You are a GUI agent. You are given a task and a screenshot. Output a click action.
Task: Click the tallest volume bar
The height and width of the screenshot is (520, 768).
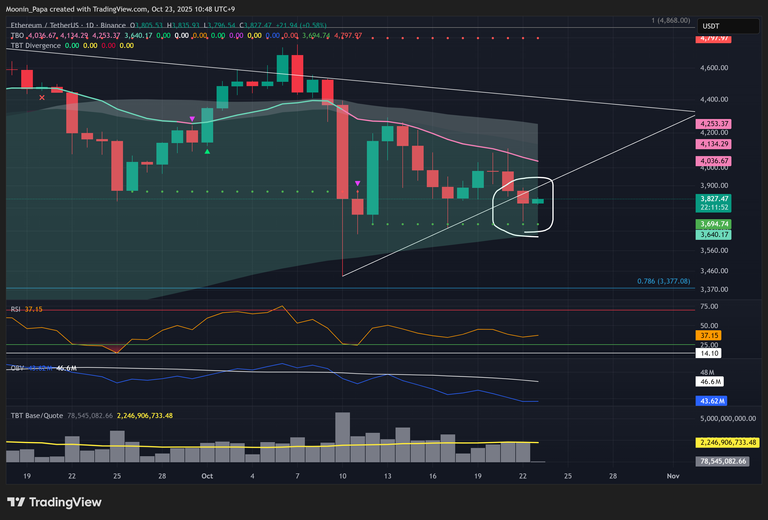pyautogui.click(x=342, y=437)
